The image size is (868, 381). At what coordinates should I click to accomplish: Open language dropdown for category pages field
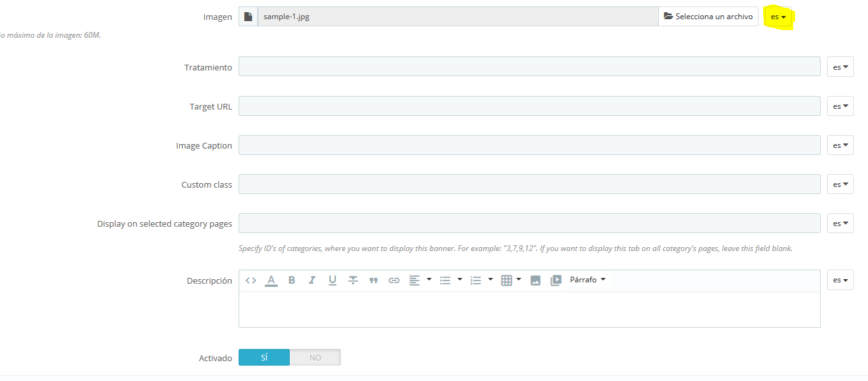[x=840, y=223]
